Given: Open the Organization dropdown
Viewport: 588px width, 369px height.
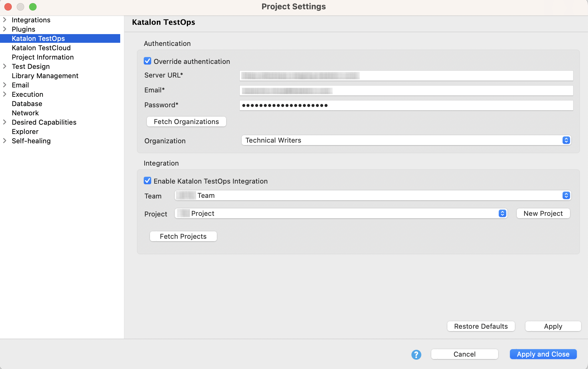Looking at the screenshot, I should [406, 140].
